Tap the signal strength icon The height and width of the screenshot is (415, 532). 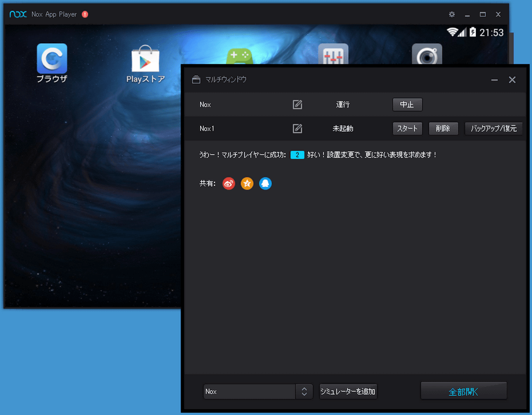click(x=462, y=32)
